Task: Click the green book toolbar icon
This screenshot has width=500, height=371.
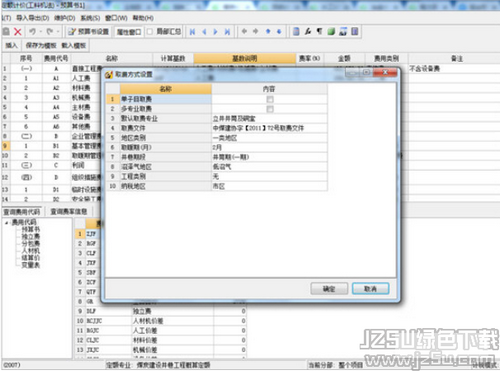Action: (331, 31)
